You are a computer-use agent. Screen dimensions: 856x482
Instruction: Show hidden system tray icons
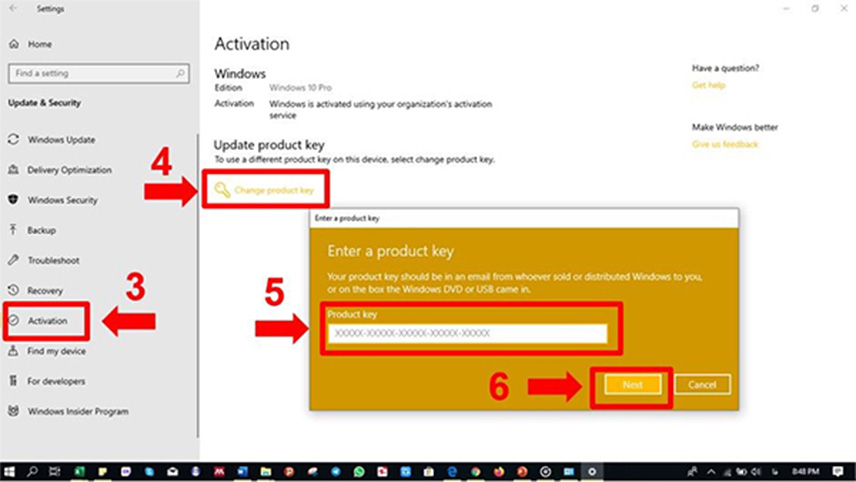tap(711, 472)
